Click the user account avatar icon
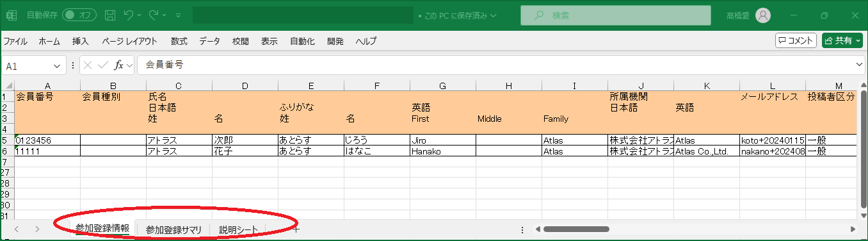The width and height of the screenshot is (868, 241). pos(763,15)
